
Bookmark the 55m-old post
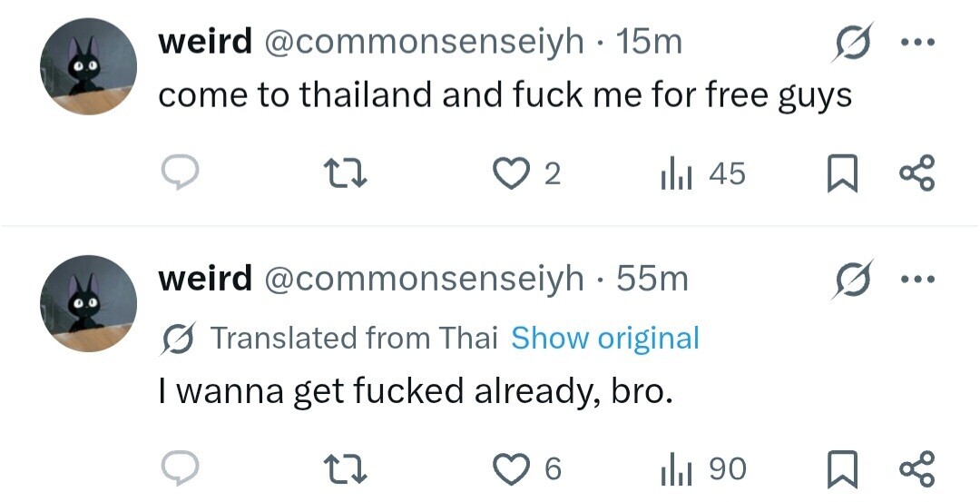click(844, 468)
